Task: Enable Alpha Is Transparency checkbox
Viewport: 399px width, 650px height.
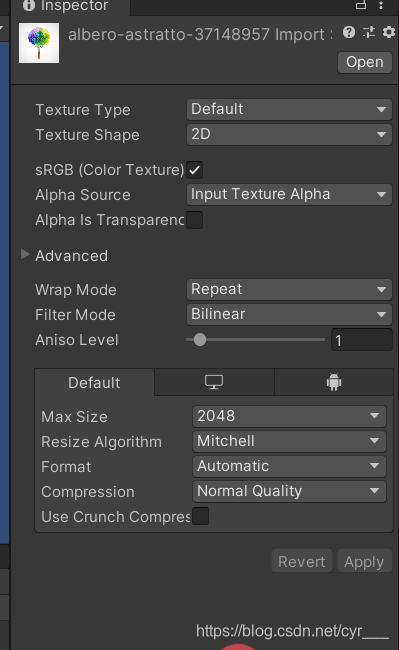Action: pos(195,220)
